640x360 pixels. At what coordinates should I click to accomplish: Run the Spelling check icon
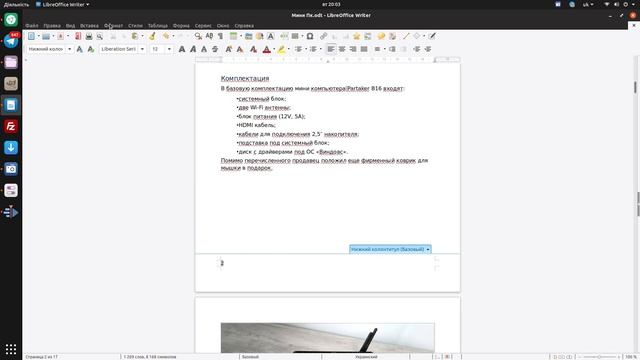[209, 36]
